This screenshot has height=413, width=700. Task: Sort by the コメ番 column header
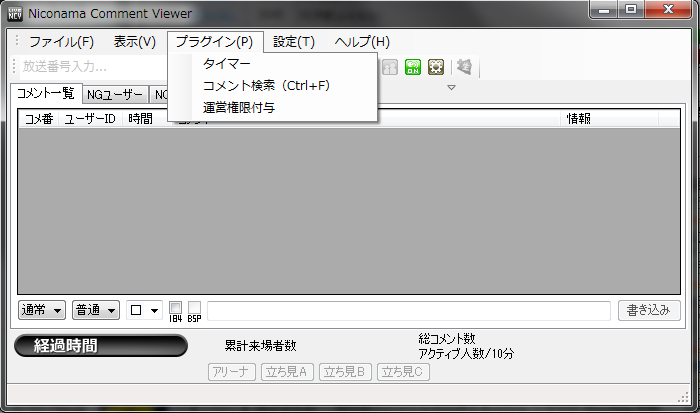pos(39,119)
